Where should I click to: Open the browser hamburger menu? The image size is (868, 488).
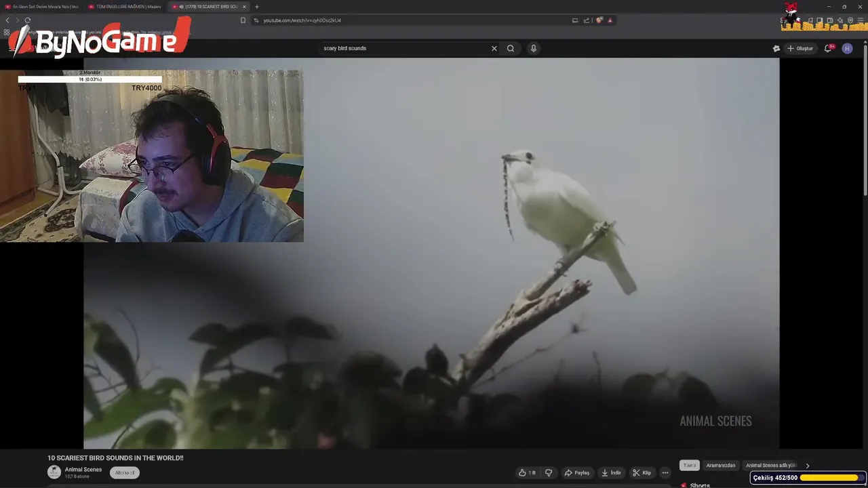point(861,20)
